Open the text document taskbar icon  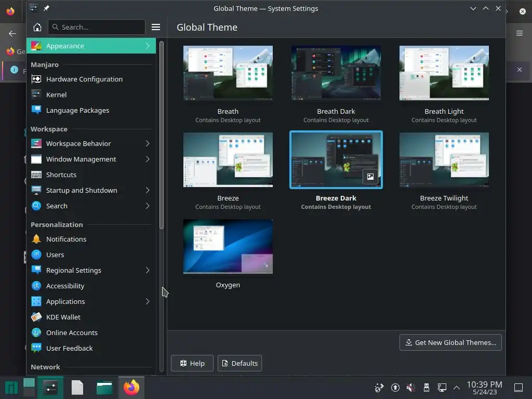point(77,388)
